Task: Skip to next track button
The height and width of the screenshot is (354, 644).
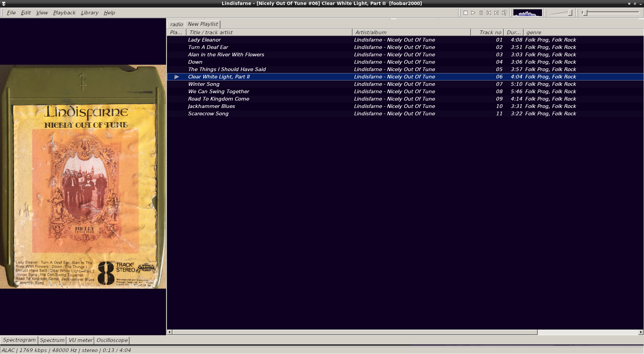Action: tap(496, 13)
